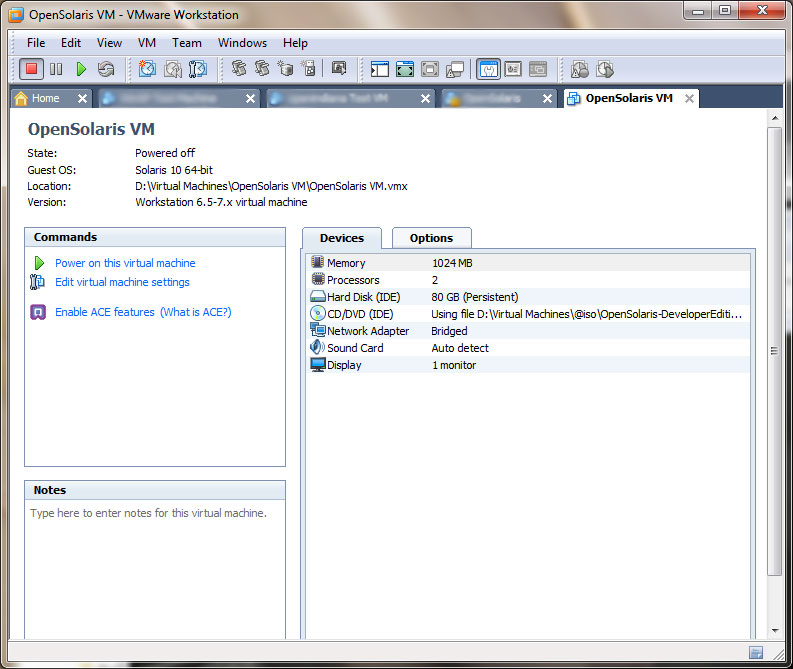Click the green Power On toolbar icon
Viewport: 793px width, 669px height.
pyautogui.click(x=81, y=69)
